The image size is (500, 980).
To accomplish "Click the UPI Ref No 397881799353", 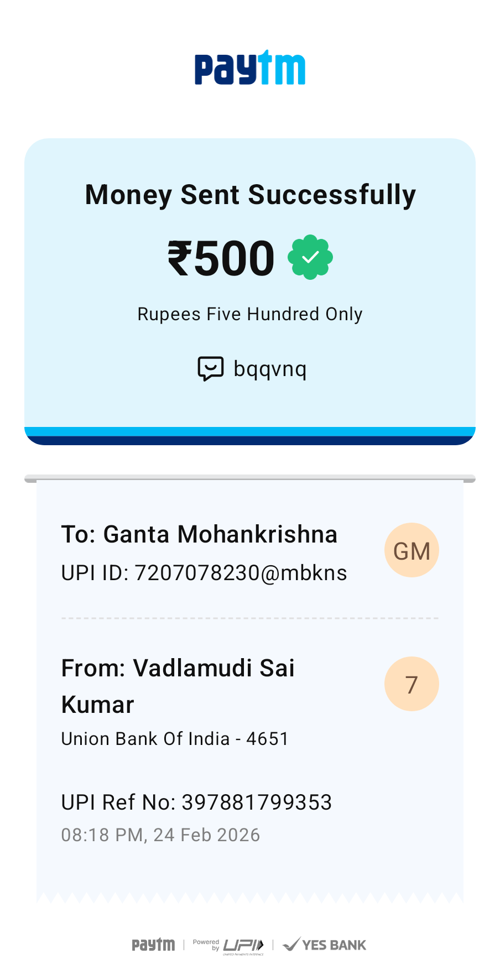I will click(196, 802).
